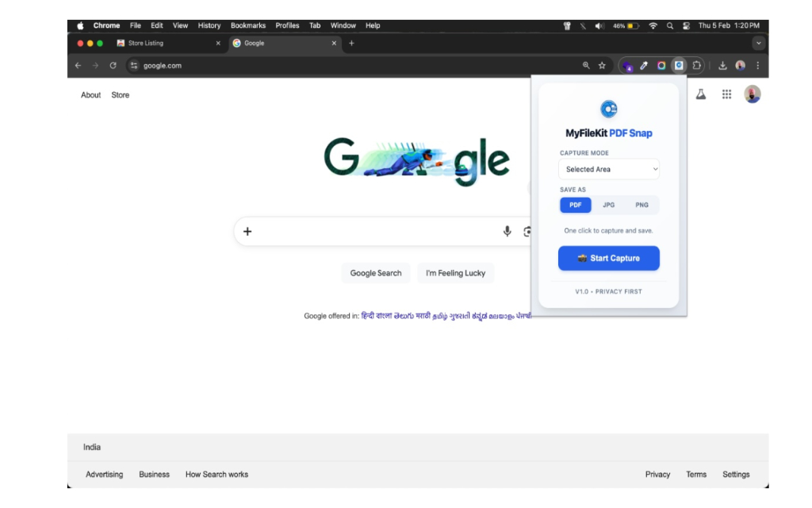Image resolution: width=812 pixels, height=508 pixels.
Task: Open macOS Control Center
Action: (x=686, y=25)
